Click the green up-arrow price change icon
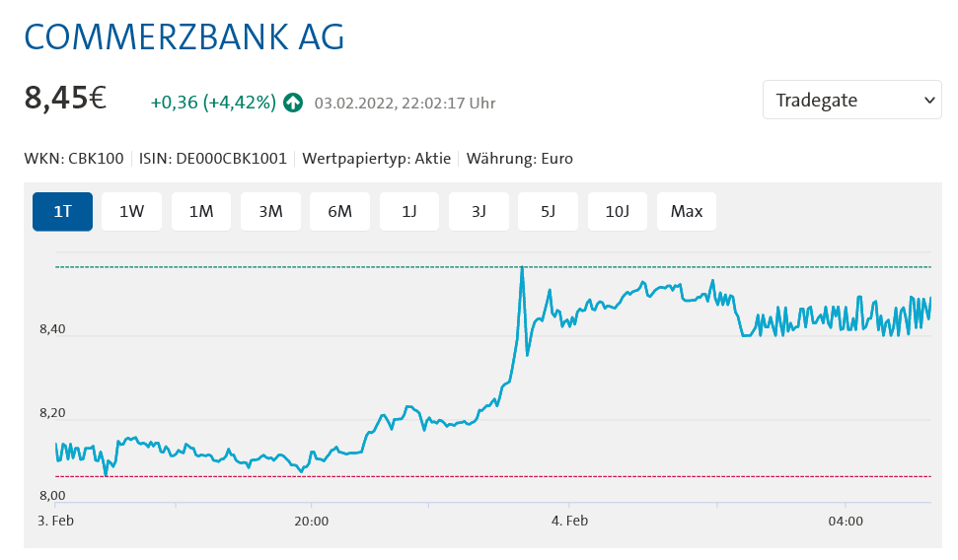Image resolution: width=958 pixels, height=560 pixels. tap(293, 103)
